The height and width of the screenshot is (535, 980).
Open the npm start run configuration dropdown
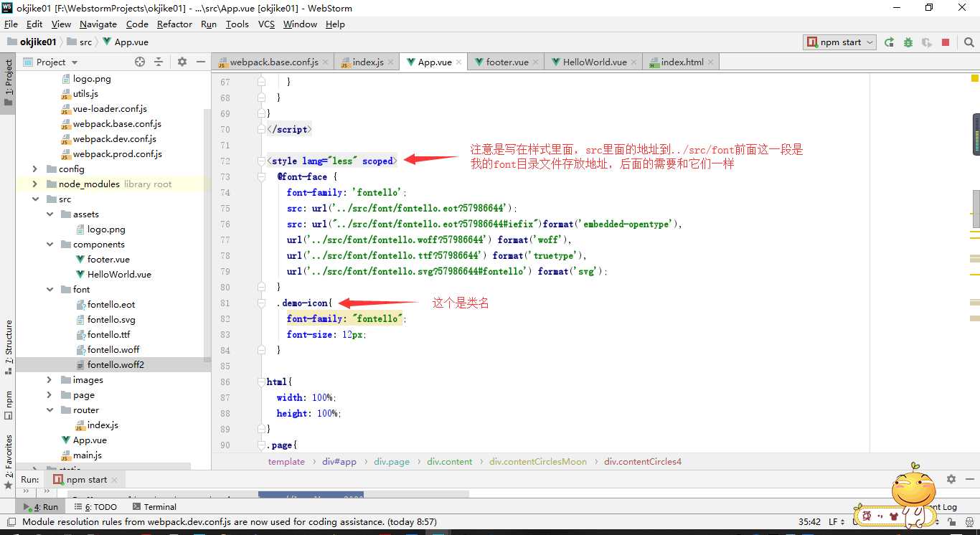click(x=840, y=42)
